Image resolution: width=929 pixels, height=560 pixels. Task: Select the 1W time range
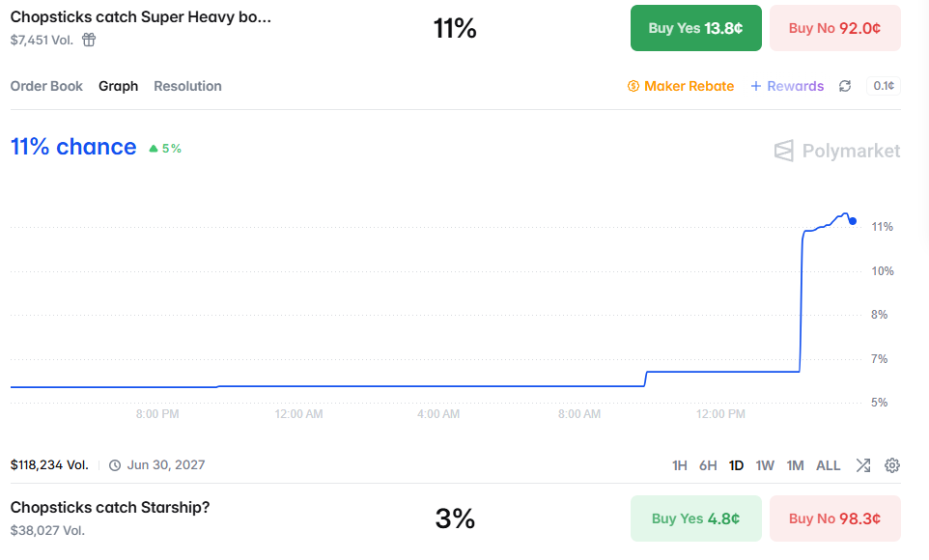click(x=765, y=465)
